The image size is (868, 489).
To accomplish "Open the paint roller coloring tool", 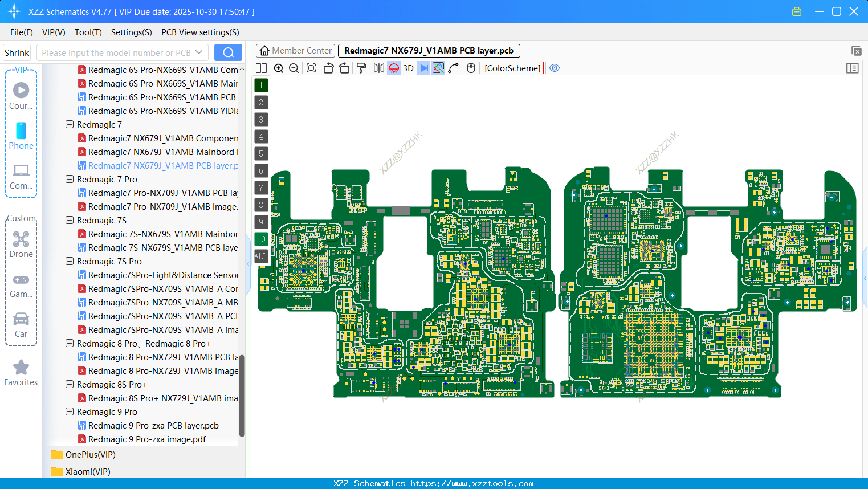I will 361,68.
